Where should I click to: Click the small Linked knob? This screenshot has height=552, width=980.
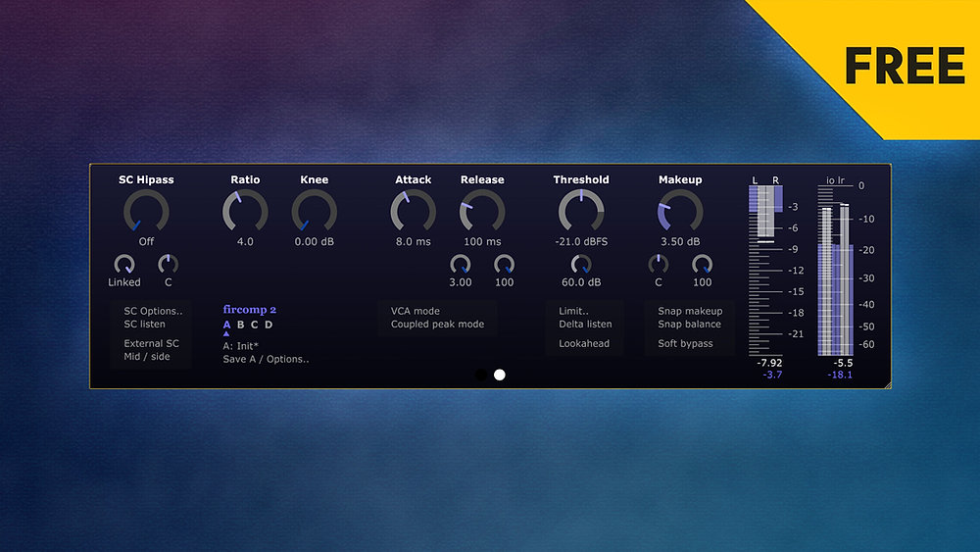tap(124, 265)
